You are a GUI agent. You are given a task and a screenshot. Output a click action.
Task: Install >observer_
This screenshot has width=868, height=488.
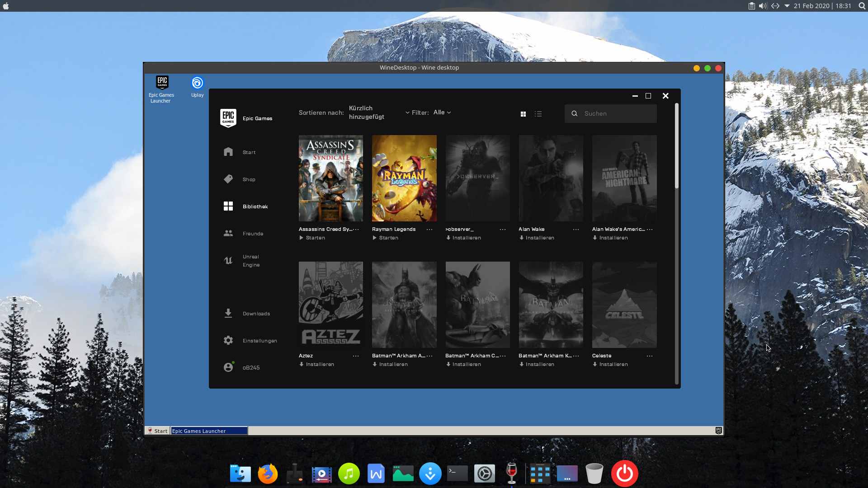pos(463,238)
